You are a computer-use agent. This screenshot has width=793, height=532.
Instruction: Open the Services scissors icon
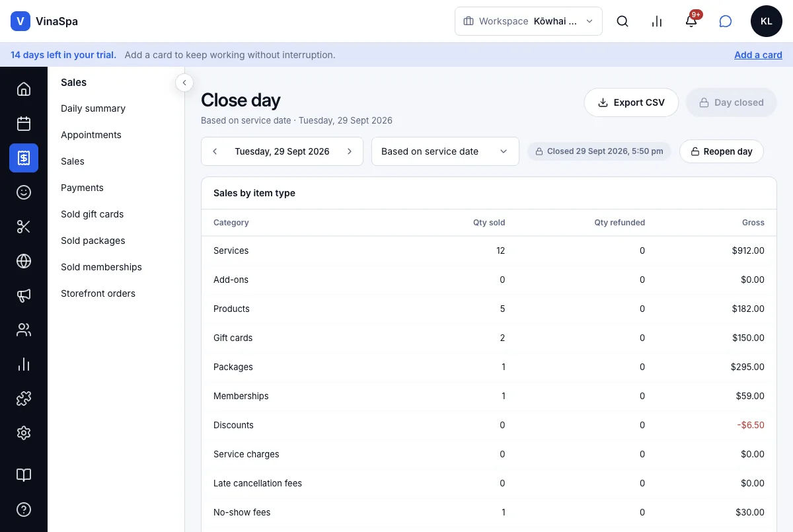pyautogui.click(x=24, y=227)
